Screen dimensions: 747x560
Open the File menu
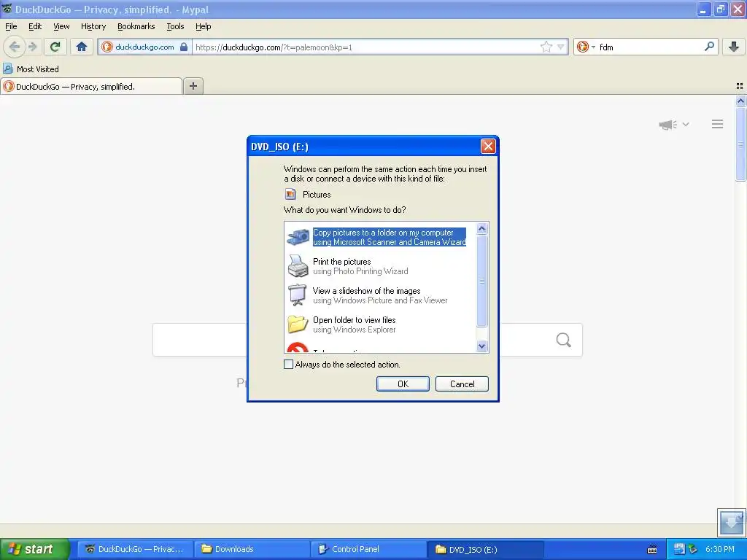pyautogui.click(x=11, y=26)
